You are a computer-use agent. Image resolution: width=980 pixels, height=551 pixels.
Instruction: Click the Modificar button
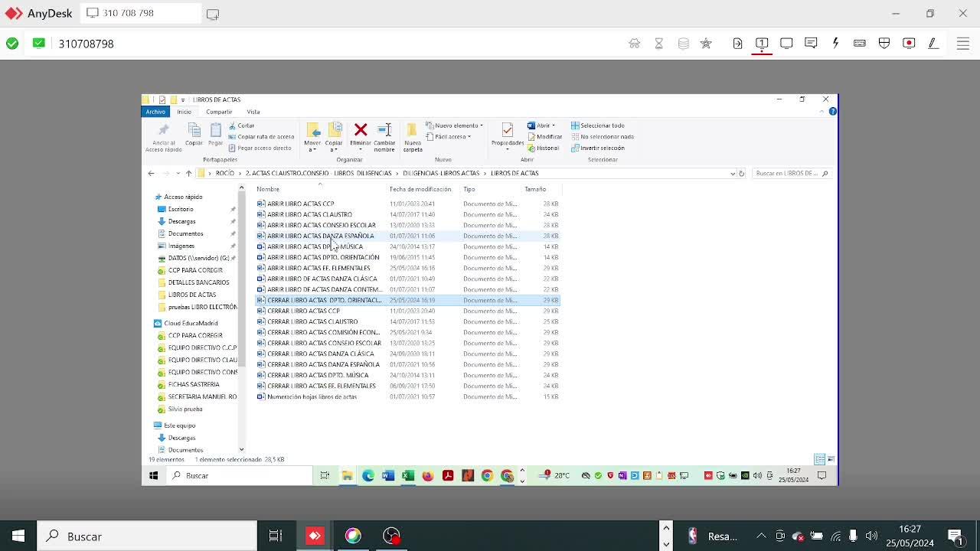(545, 137)
